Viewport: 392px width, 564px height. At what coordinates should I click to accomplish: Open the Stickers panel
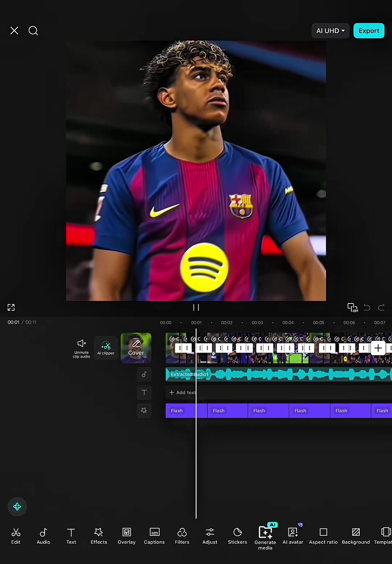(x=237, y=536)
